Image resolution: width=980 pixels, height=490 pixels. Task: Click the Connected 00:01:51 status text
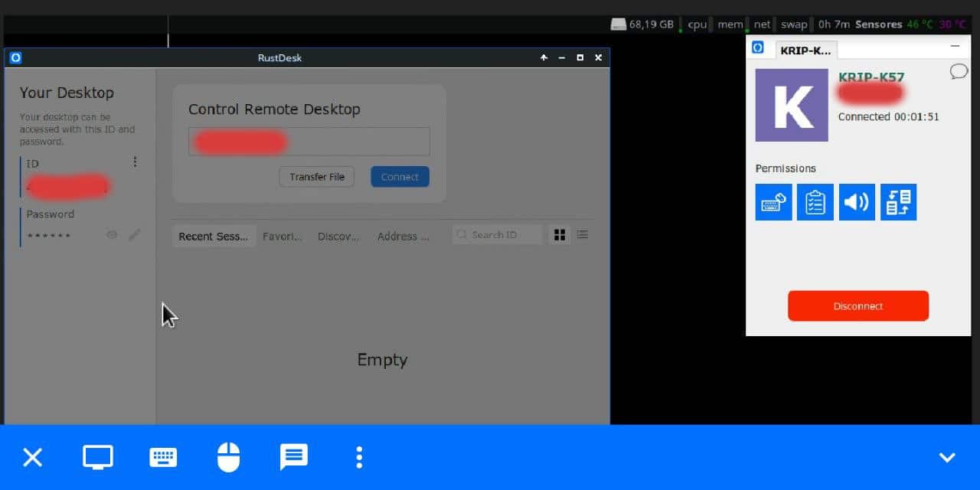coord(888,117)
